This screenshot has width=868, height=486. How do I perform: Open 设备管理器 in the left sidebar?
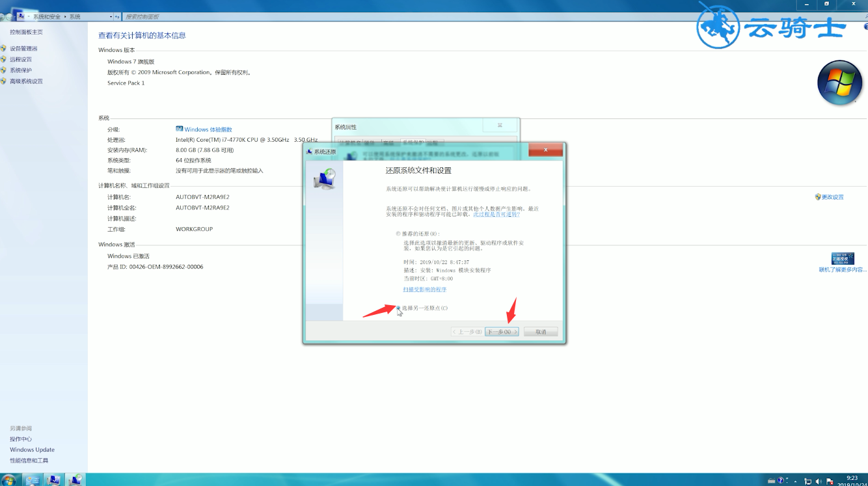click(x=23, y=49)
